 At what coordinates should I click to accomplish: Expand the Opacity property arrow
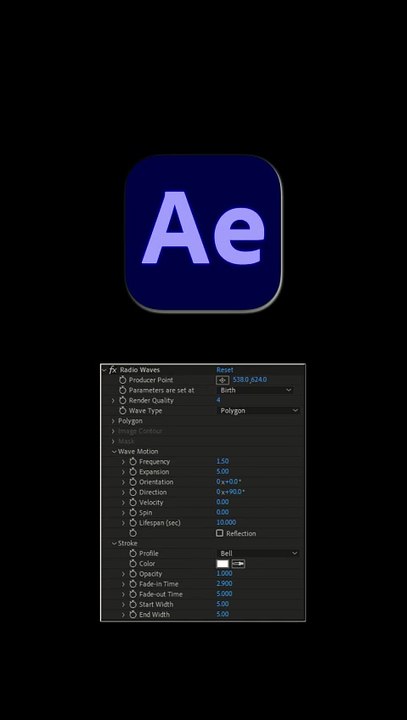(123, 574)
